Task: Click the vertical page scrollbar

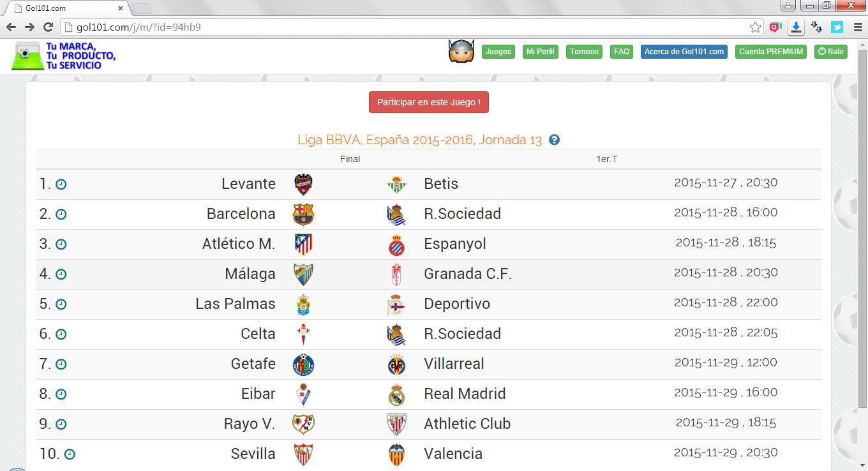Action: point(862,230)
